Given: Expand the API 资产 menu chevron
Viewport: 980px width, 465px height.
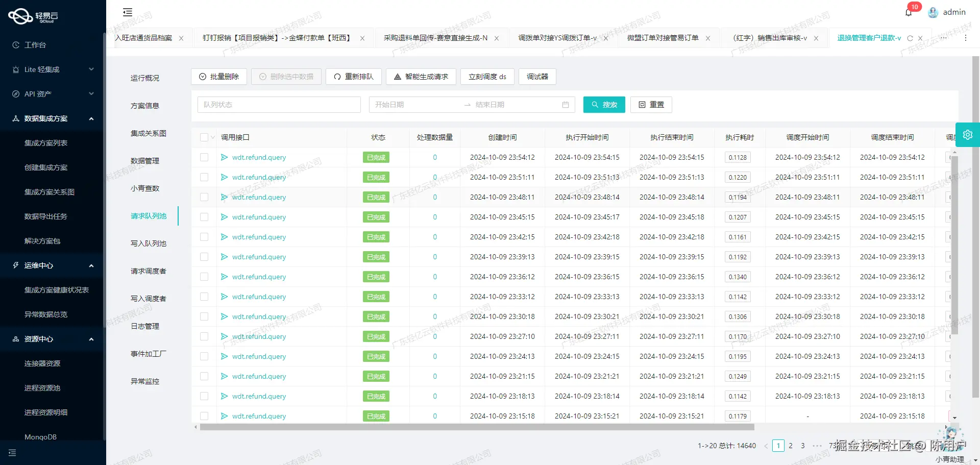Looking at the screenshot, I should point(91,94).
